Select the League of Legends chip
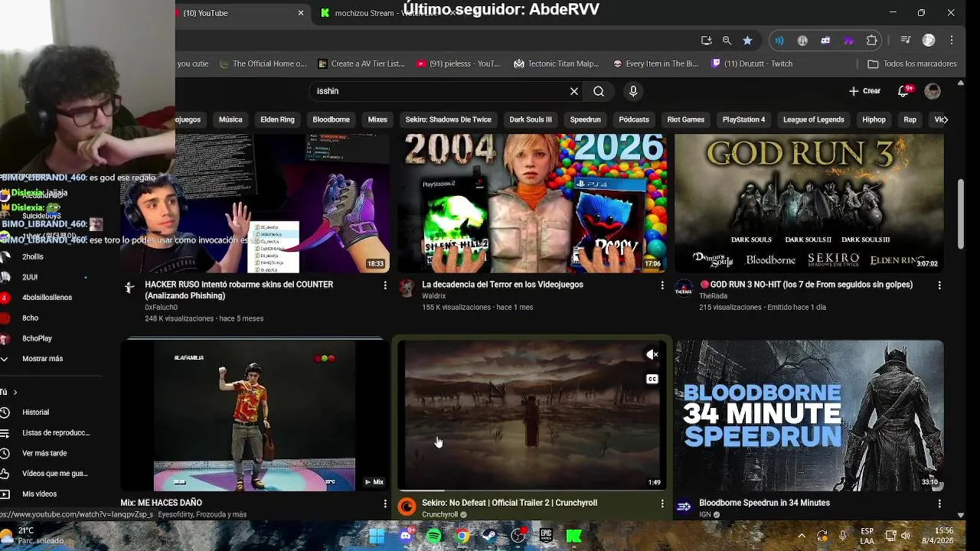 (813, 119)
